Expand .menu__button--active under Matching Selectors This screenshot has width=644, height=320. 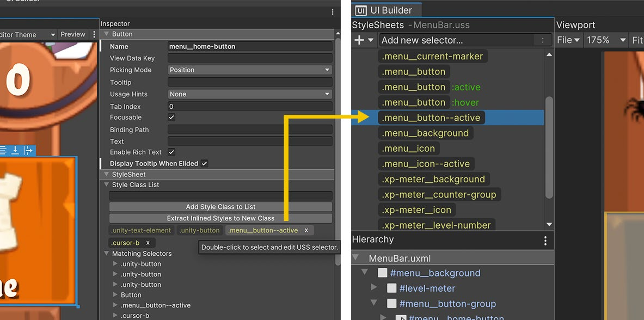pyautogui.click(x=115, y=305)
